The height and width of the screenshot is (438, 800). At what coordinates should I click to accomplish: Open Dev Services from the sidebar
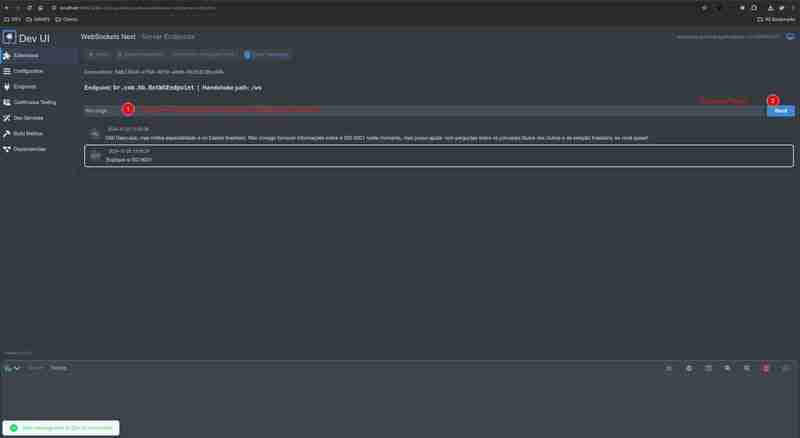[28, 118]
